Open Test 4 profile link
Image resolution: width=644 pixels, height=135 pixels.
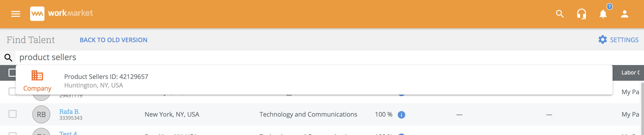tap(68, 133)
